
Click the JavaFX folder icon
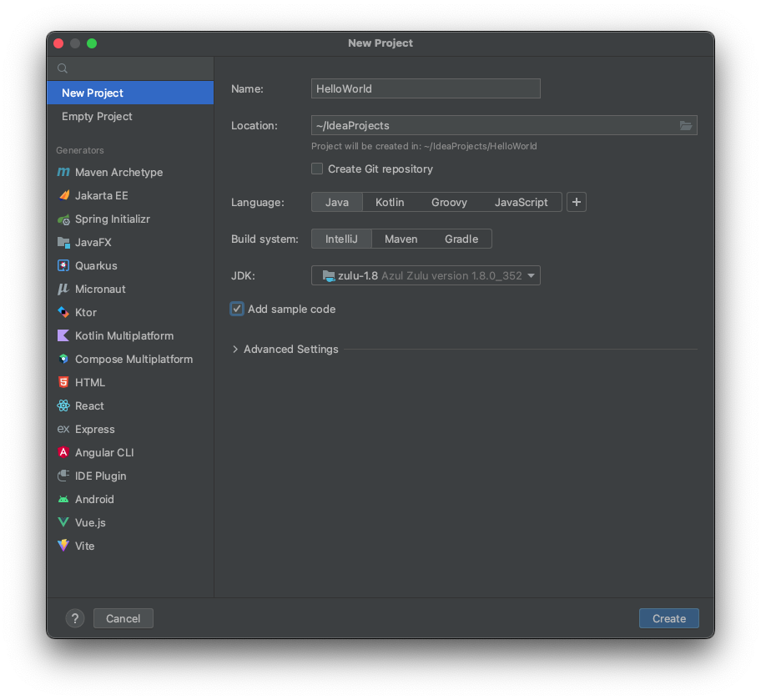coord(63,242)
